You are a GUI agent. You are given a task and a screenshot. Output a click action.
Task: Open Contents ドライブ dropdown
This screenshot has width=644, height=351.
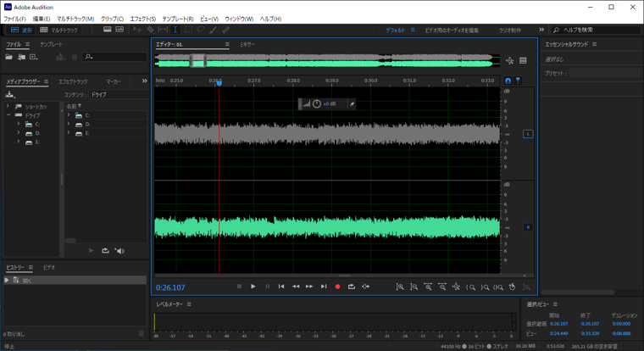118,94
